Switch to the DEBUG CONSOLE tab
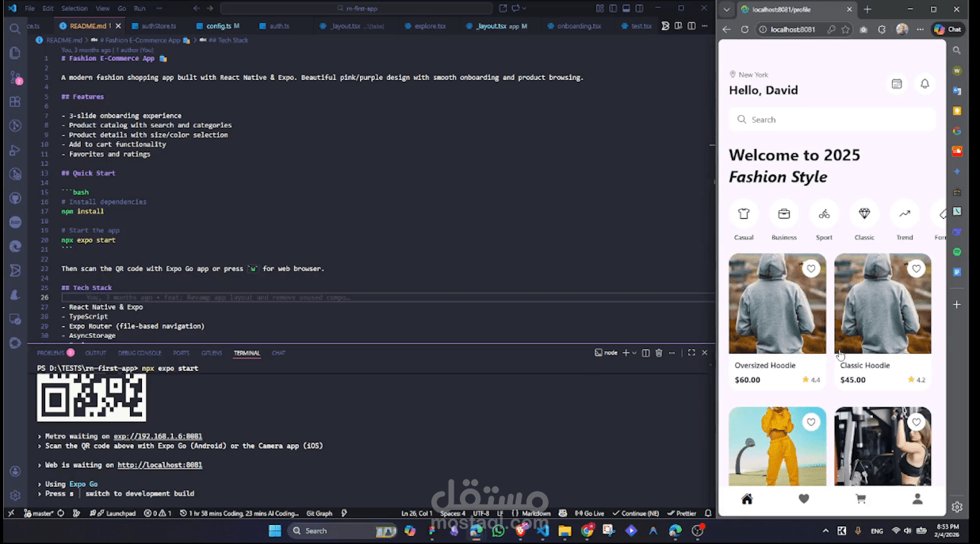The width and height of the screenshot is (980, 544). pyautogui.click(x=140, y=353)
